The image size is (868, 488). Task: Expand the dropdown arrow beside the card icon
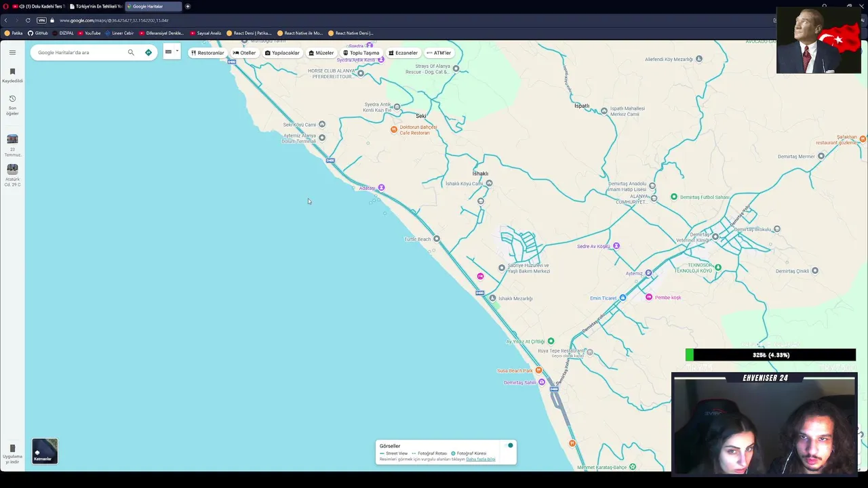(x=177, y=51)
